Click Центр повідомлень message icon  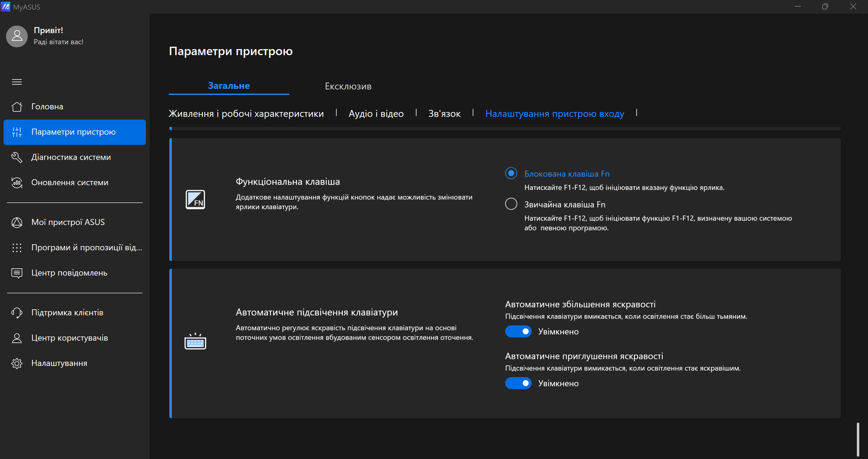click(x=17, y=273)
